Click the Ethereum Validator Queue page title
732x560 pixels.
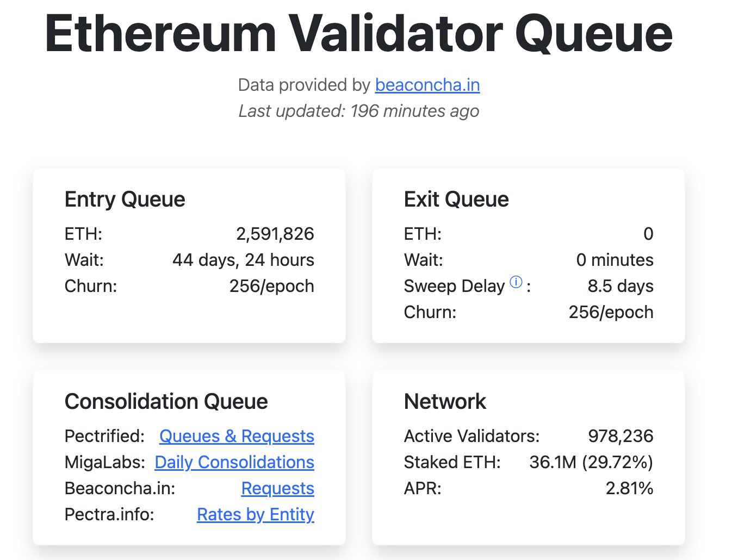359,34
